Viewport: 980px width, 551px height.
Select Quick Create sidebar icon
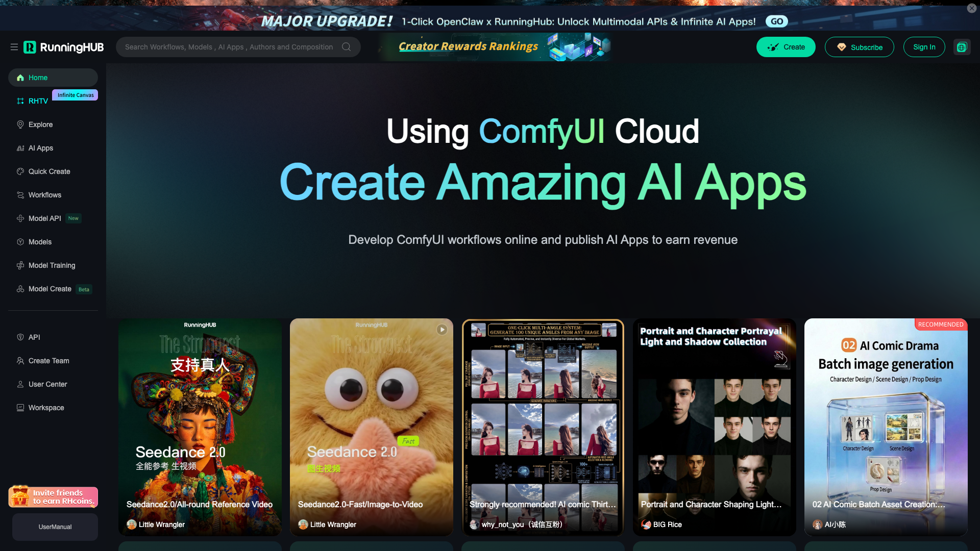tap(20, 171)
